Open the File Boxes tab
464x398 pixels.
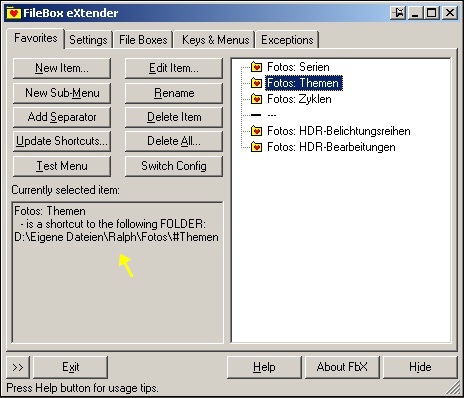coord(143,40)
